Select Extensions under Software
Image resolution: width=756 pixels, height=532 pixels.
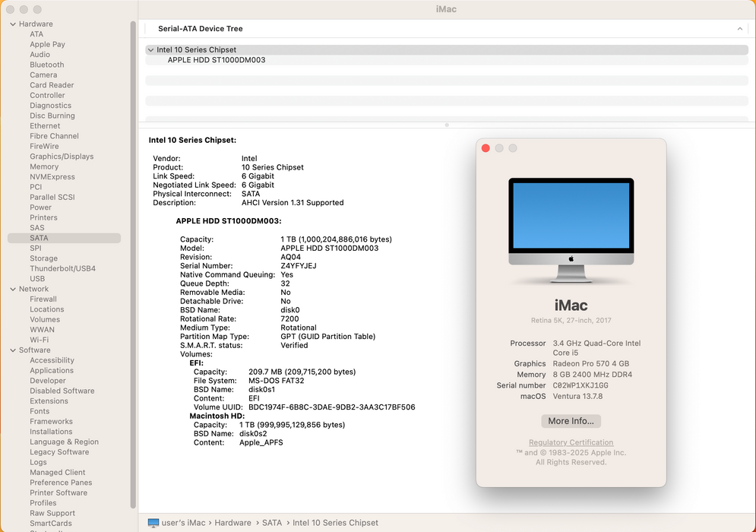coord(49,401)
